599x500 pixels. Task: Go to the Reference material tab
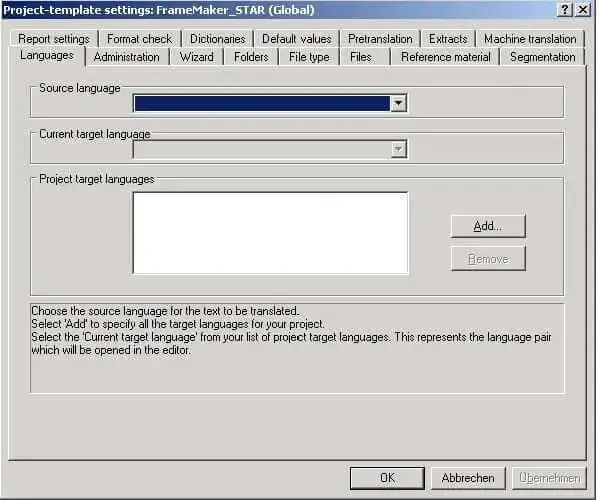tap(446, 57)
